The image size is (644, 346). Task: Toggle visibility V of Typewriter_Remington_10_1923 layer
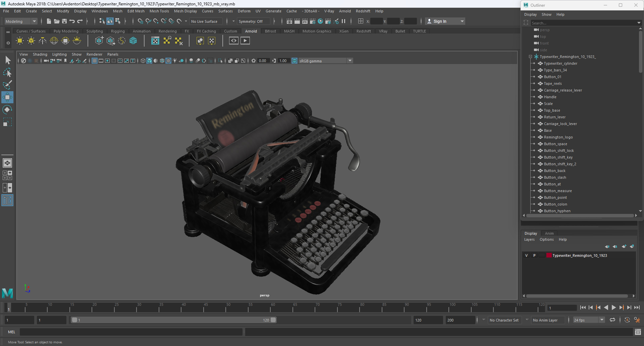coord(526,255)
